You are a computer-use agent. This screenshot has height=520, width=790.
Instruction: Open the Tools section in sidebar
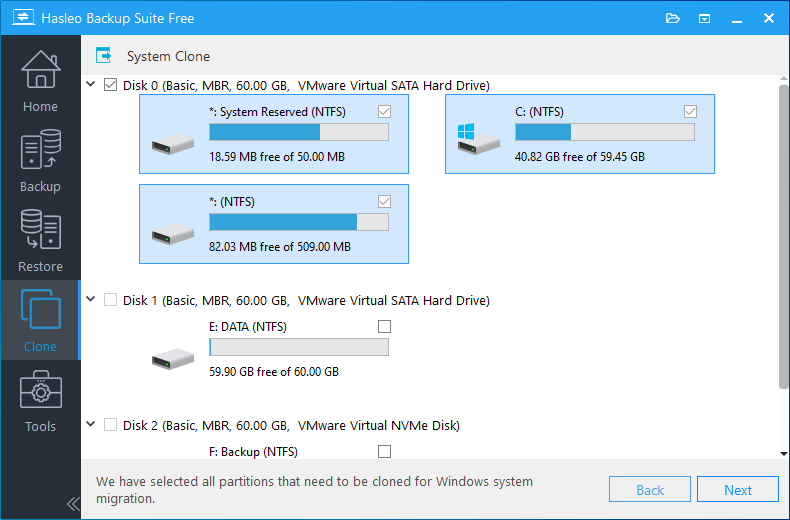pyautogui.click(x=40, y=401)
